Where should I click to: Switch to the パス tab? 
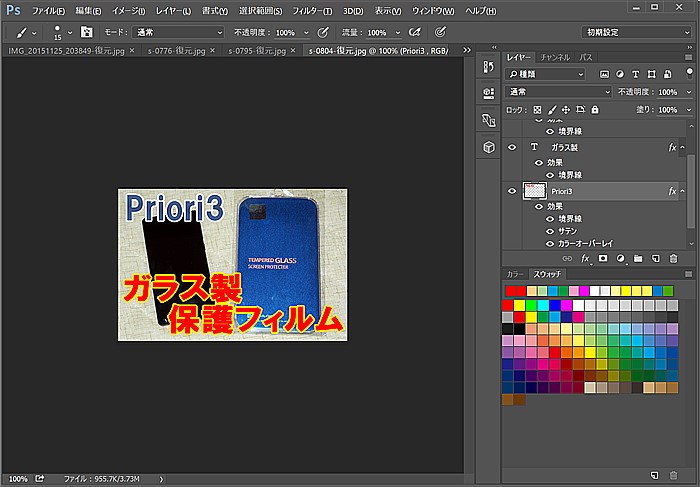pyautogui.click(x=585, y=57)
